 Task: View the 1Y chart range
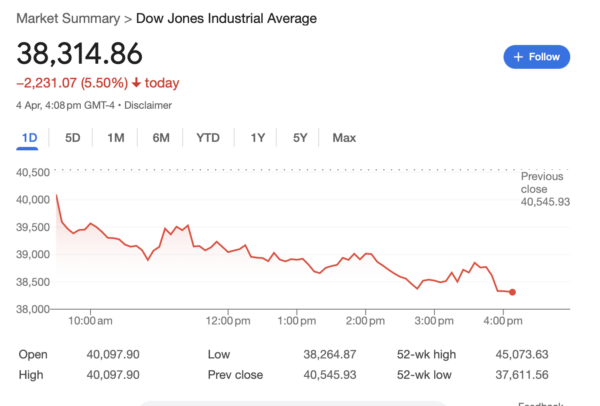point(258,138)
